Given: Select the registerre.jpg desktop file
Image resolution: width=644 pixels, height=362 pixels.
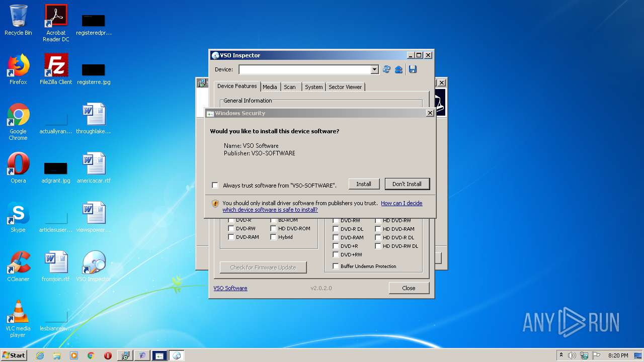Looking at the screenshot, I should pos(94,73).
